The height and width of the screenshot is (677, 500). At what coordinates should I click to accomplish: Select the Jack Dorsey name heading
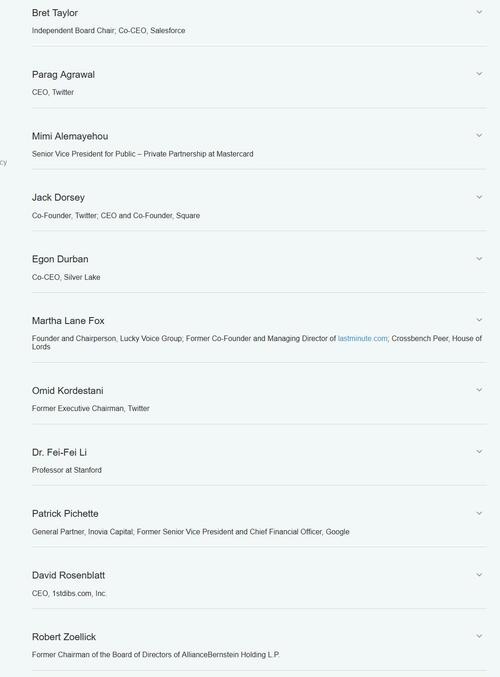point(58,198)
